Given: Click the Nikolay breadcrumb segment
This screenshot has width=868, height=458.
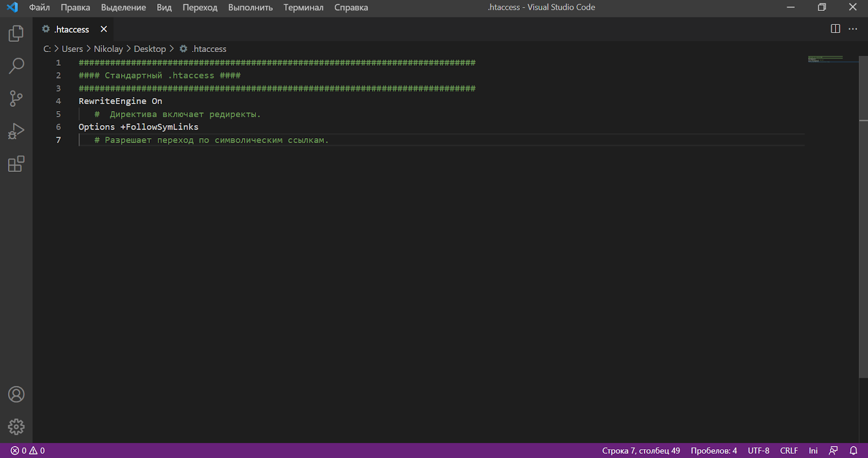Looking at the screenshot, I should pyautogui.click(x=108, y=49).
